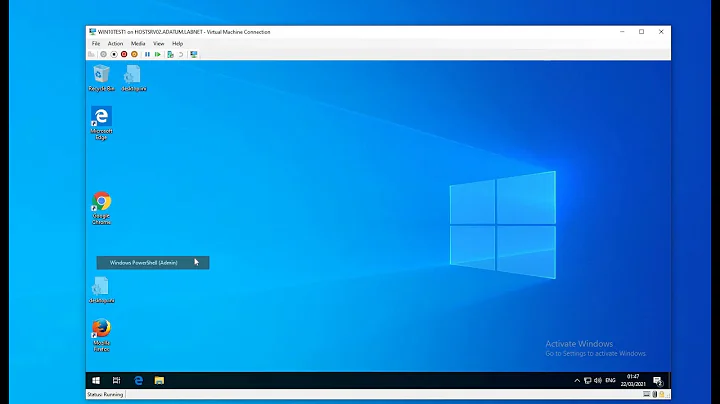This screenshot has height=404, width=720.
Task: Switch input language via ENG indicator
Action: [x=610, y=380]
